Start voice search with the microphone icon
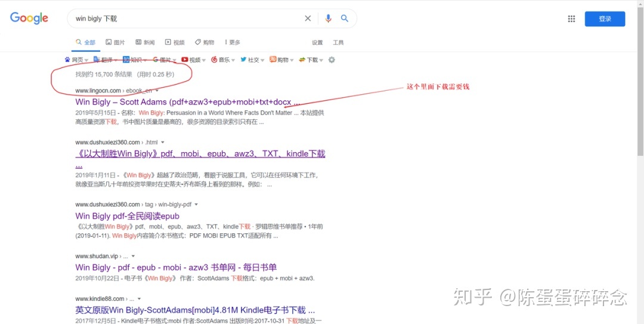 (x=328, y=18)
